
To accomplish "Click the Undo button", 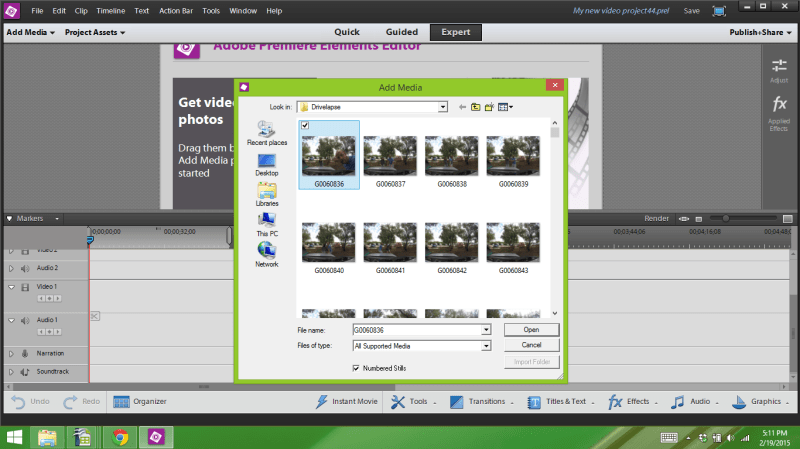I will tap(31, 402).
